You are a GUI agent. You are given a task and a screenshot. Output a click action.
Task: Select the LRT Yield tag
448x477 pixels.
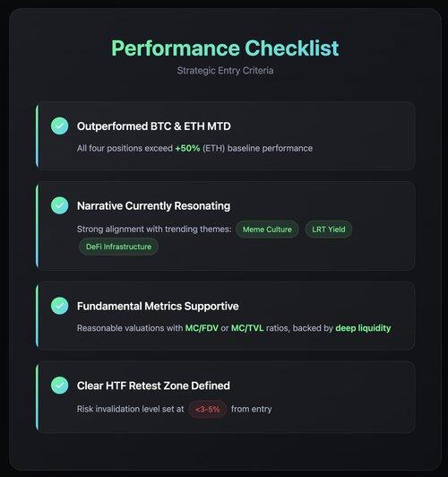pos(329,230)
